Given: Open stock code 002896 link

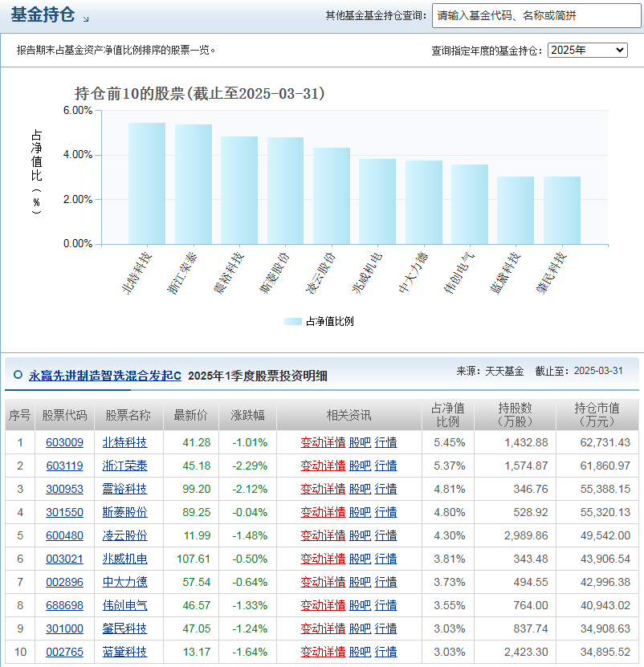Looking at the screenshot, I should [65, 582].
